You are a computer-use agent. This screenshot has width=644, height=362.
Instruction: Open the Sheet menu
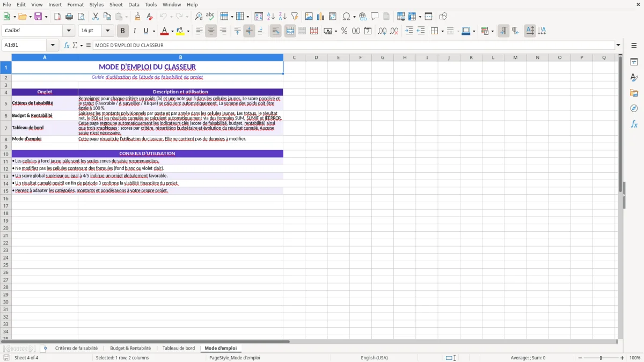coord(116,4)
